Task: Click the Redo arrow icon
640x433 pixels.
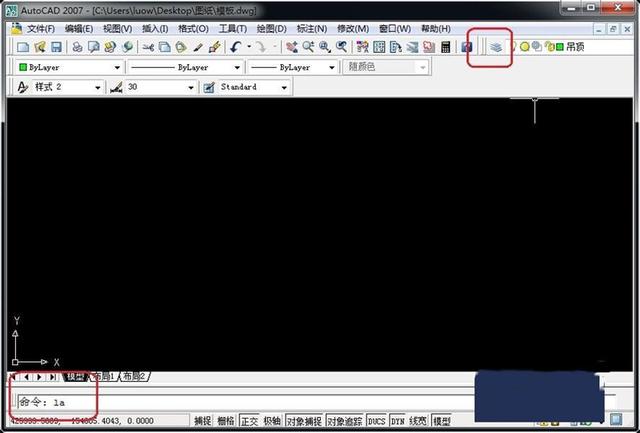Action: 261,47
